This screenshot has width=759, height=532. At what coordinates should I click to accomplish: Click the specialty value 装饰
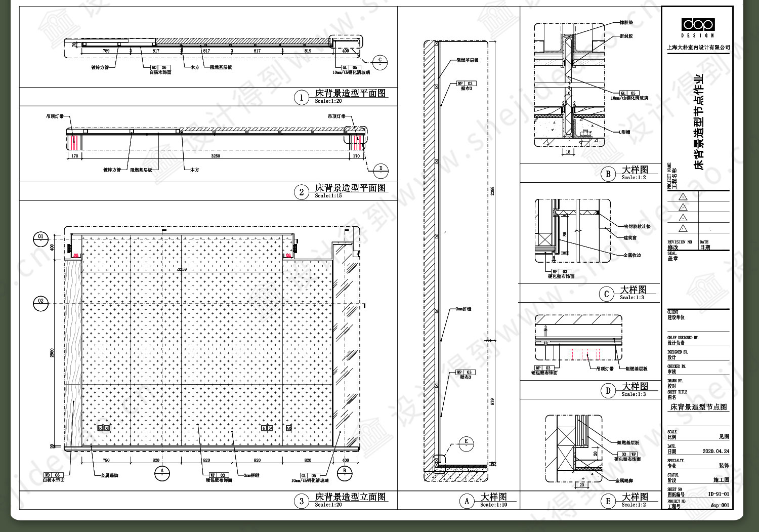tap(724, 466)
